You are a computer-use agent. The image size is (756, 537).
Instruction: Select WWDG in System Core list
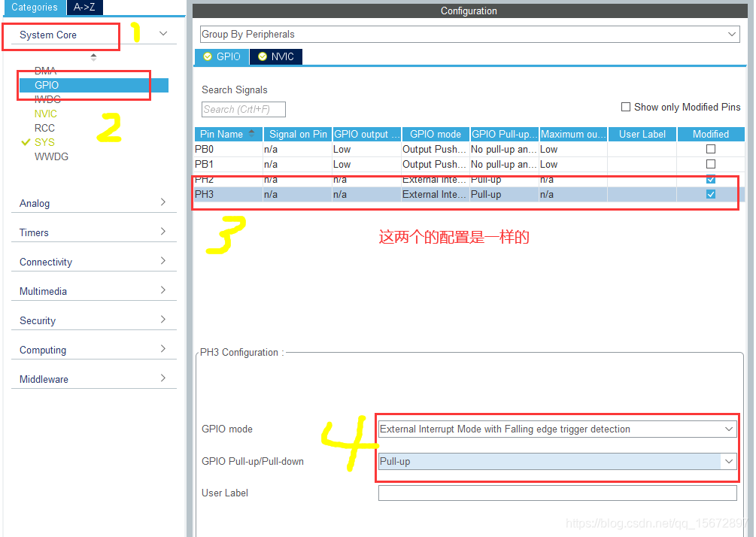[51, 156]
